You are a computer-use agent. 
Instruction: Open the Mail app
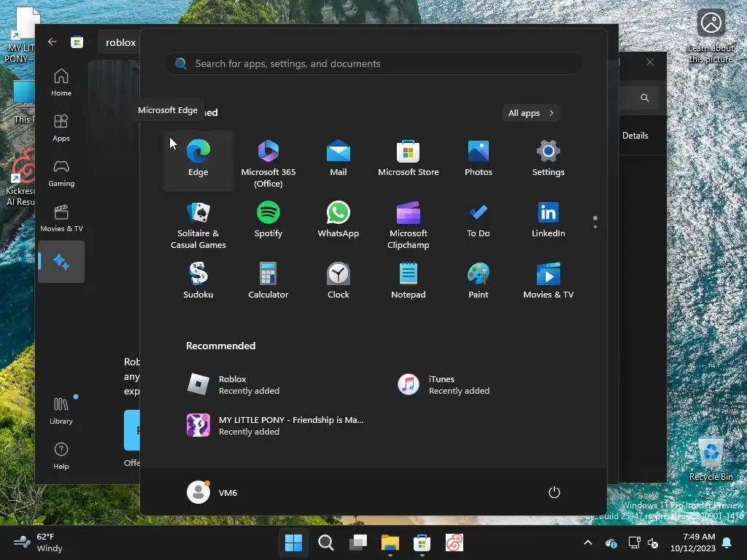point(338,160)
